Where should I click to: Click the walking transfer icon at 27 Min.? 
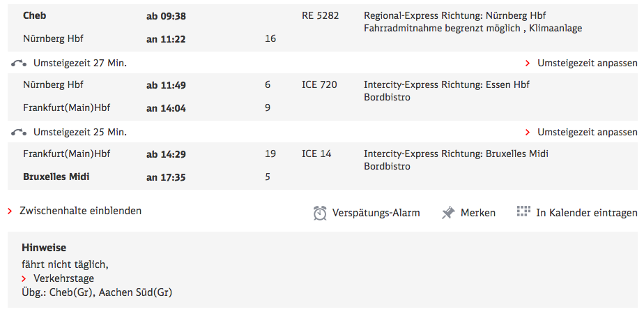tap(20, 63)
